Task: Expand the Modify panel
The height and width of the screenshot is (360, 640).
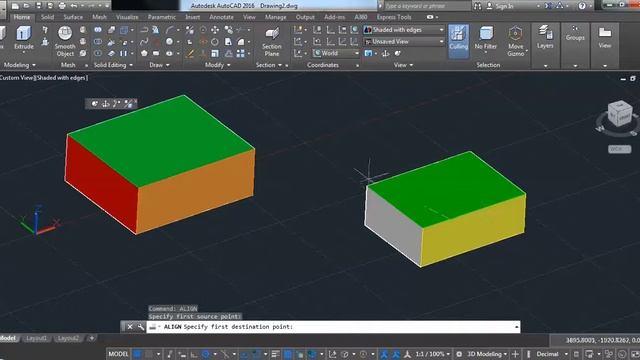Action: click(218, 65)
